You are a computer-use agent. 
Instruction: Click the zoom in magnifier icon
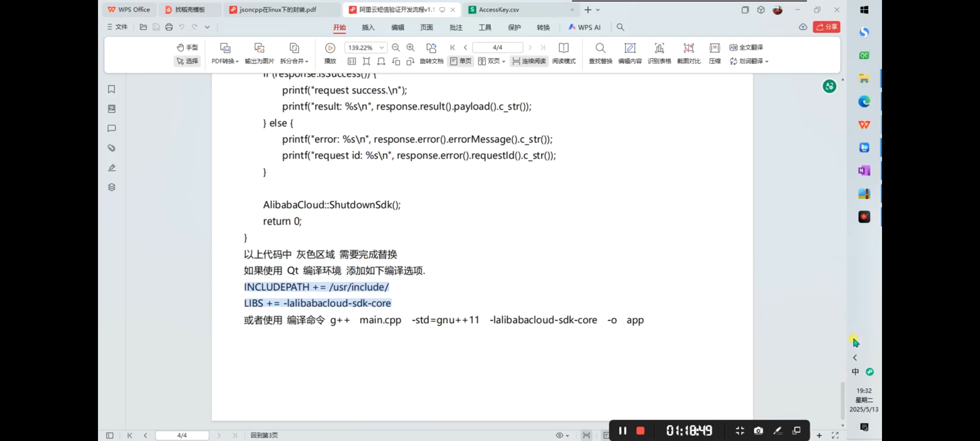(410, 48)
